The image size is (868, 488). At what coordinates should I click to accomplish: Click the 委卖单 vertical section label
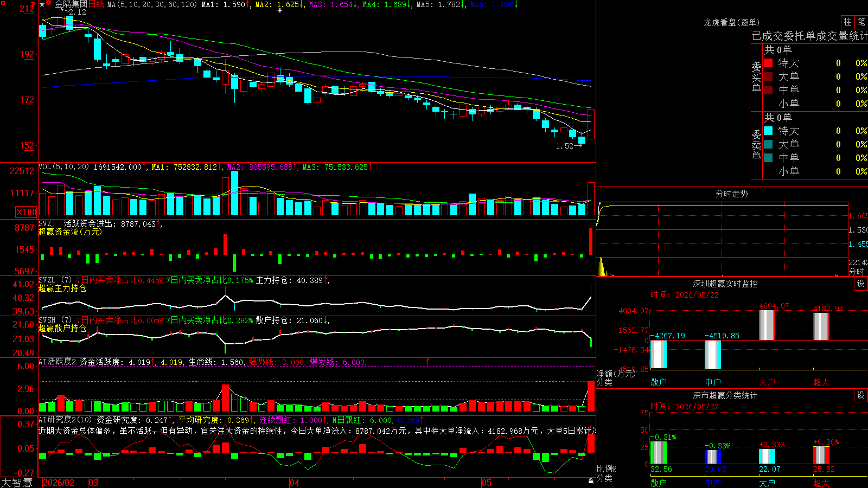click(x=756, y=145)
